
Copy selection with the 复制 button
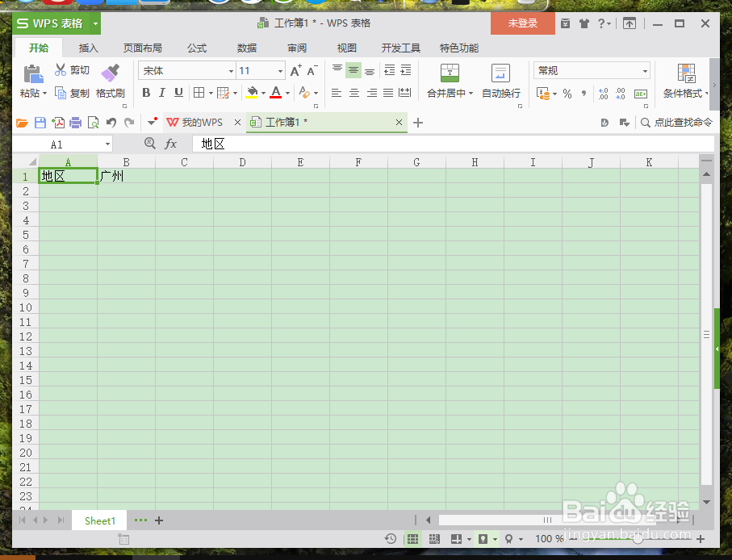72,94
